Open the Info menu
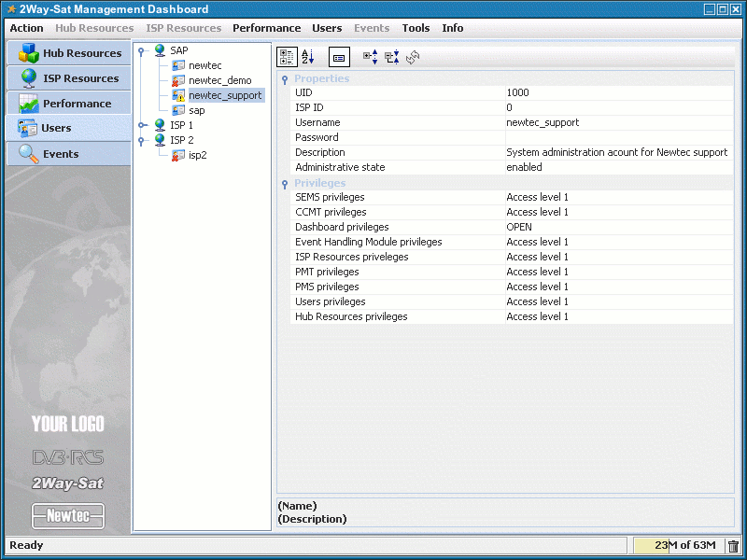The image size is (747, 560). [453, 28]
